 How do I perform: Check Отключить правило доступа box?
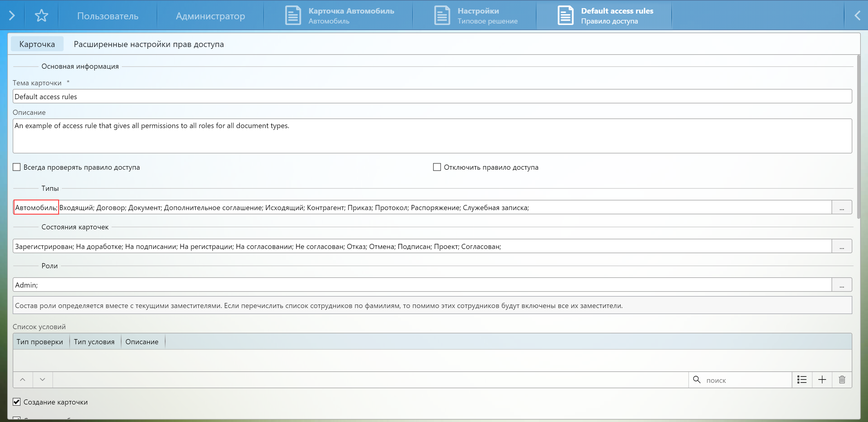(x=437, y=167)
